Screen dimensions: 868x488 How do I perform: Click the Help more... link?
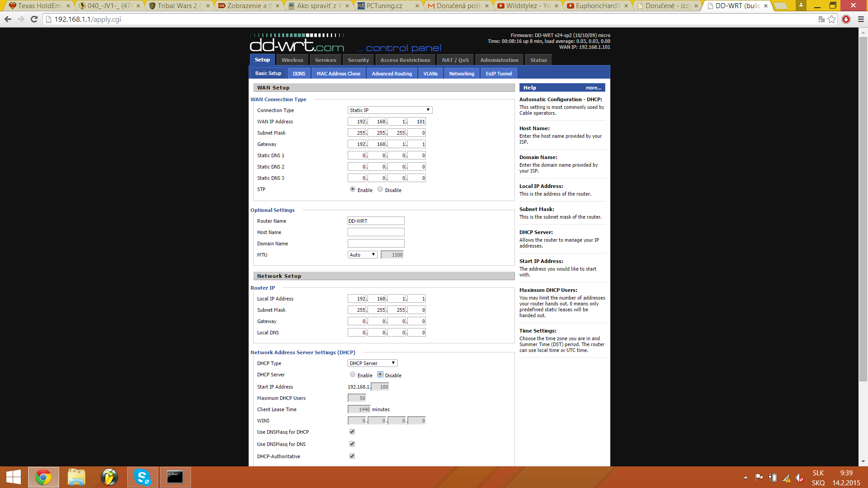point(593,88)
